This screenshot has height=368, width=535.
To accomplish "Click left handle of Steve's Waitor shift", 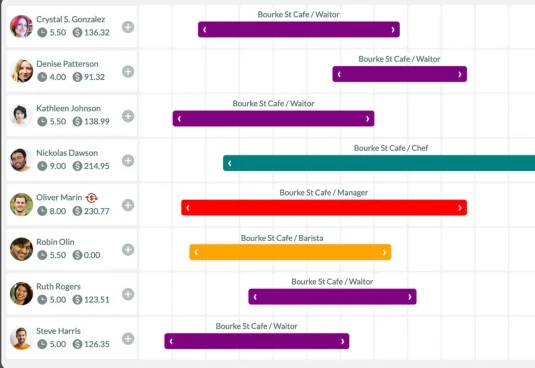I will click(x=171, y=341).
